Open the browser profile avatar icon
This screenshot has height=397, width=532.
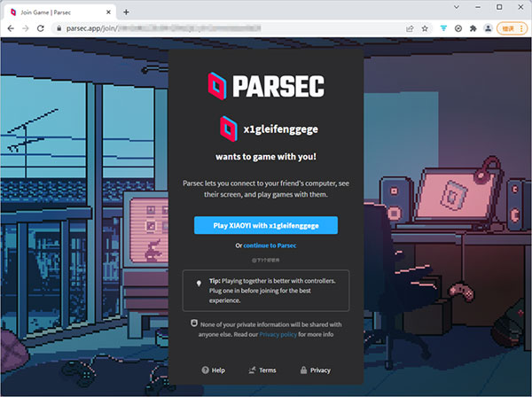488,29
